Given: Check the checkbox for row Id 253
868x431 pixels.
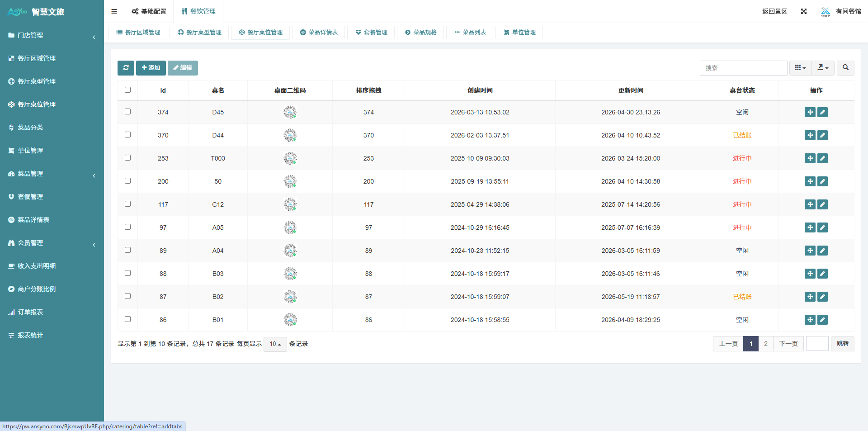Looking at the screenshot, I should pos(127,158).
